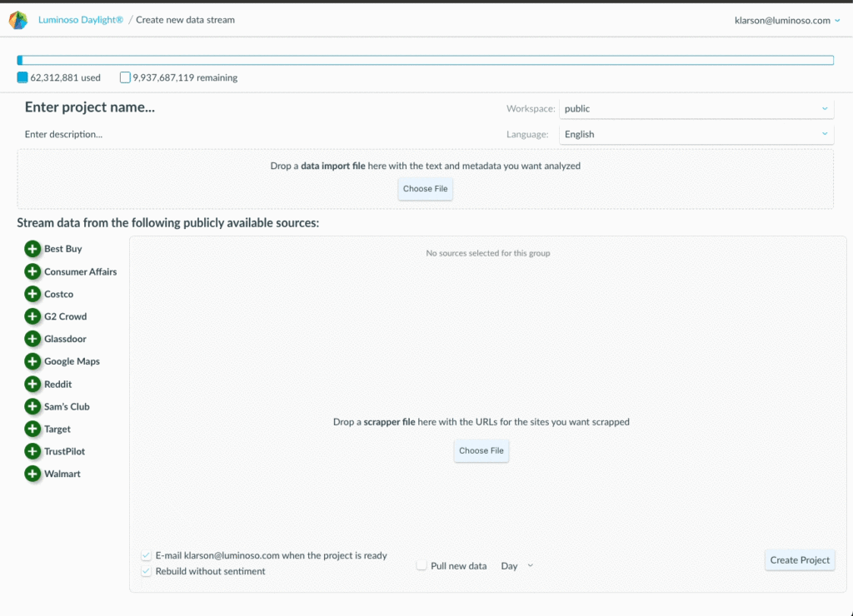The image size is (853, 616).
Task: Add G2 Crowd source with plus icon
Action: [x=32, y=316]
